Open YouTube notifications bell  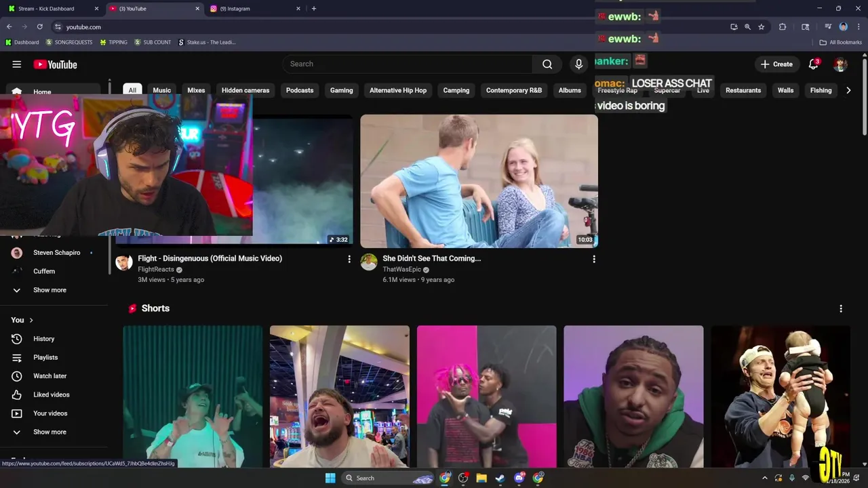click(x=814, y=64)
